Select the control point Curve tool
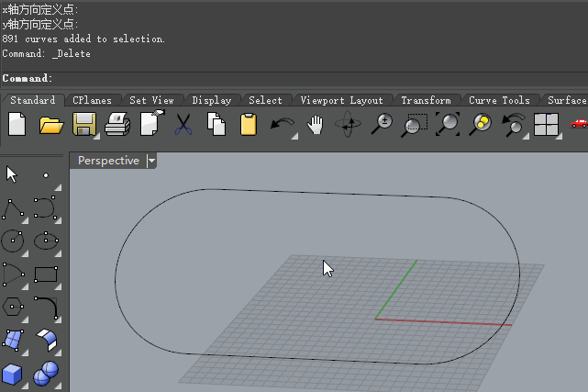The width and height of the screenshot is (588, 392). point(45,207)
